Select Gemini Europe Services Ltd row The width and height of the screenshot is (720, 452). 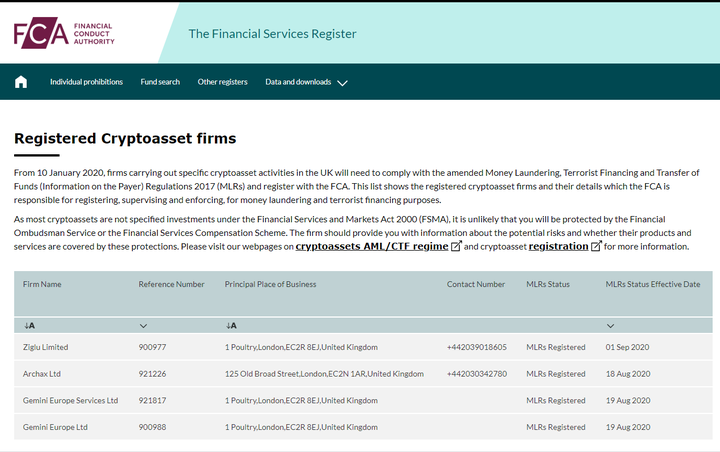pyautogui.click(x=70, y=400)
